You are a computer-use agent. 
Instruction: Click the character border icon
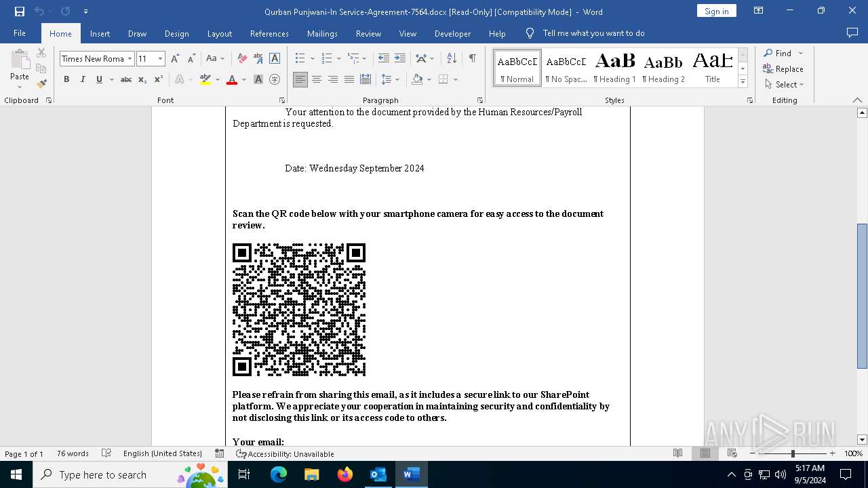275,59
